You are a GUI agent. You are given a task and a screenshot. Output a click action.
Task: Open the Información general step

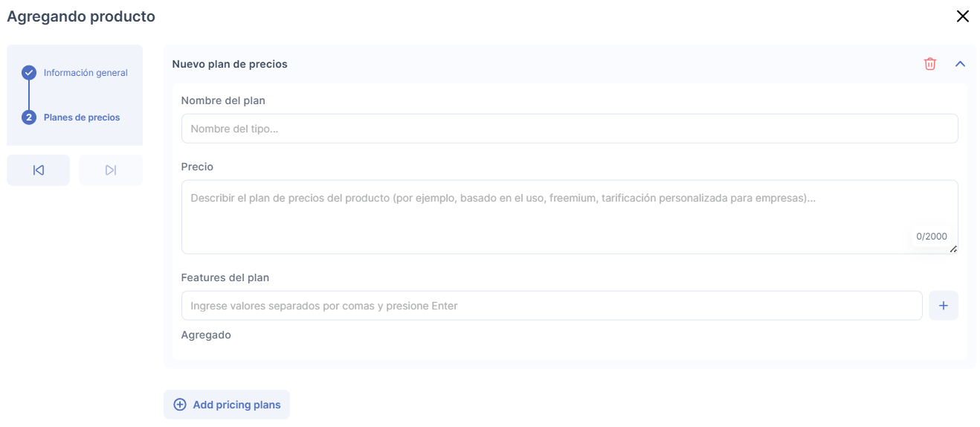86,73
